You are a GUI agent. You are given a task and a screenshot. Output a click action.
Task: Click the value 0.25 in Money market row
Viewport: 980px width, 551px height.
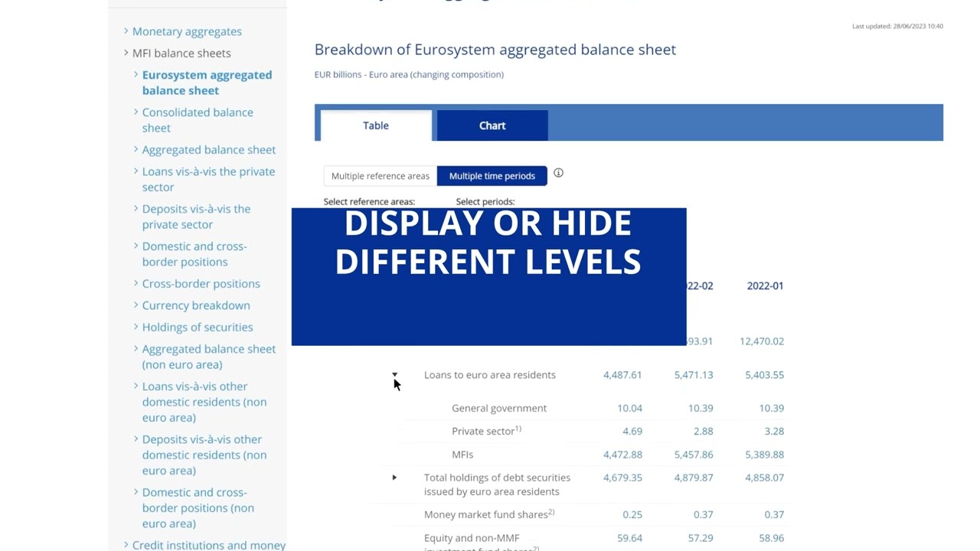(x=632, y=515)
